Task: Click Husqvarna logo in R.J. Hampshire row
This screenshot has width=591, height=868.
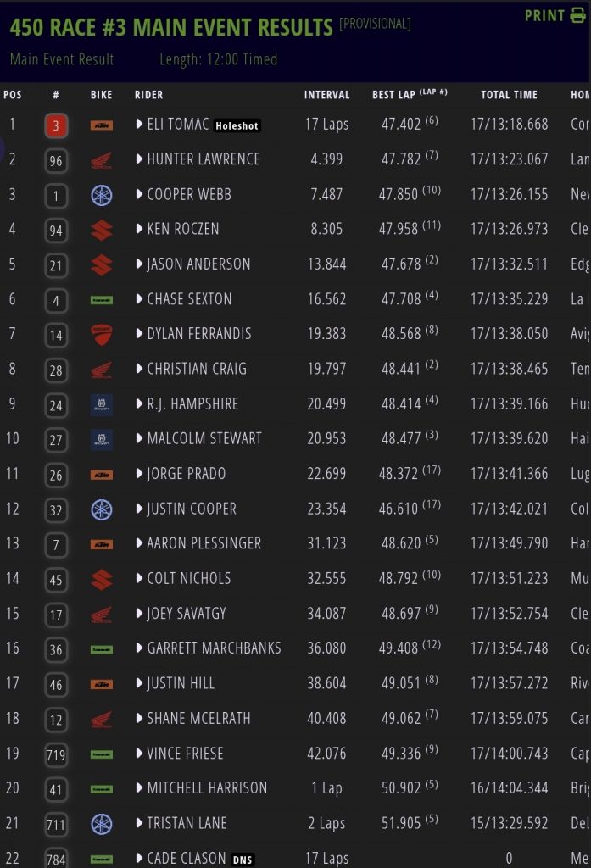Action: (101, 404)
